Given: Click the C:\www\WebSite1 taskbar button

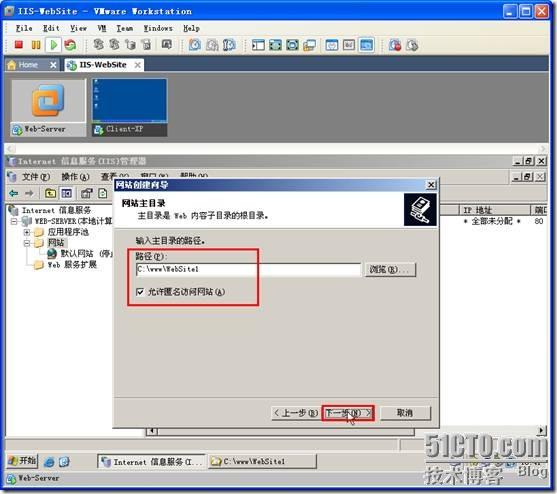Looking at the screenshot, I should coord(262,462).
